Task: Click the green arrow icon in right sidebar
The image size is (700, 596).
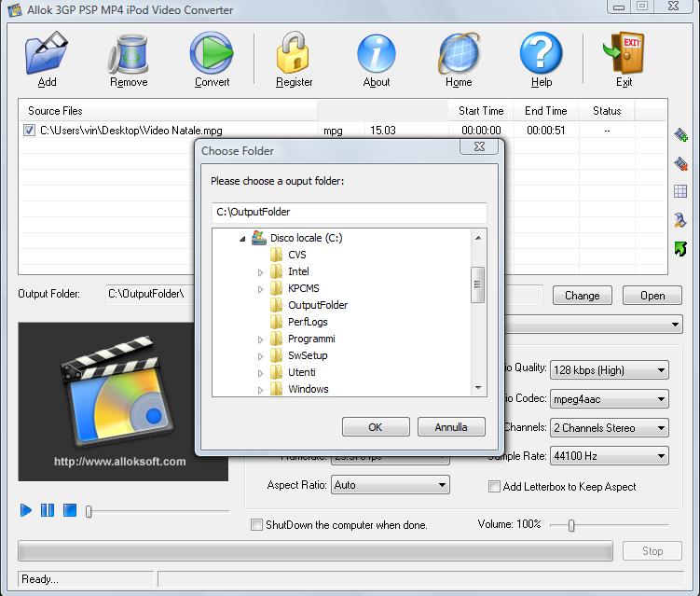Action: pos(680,248)
